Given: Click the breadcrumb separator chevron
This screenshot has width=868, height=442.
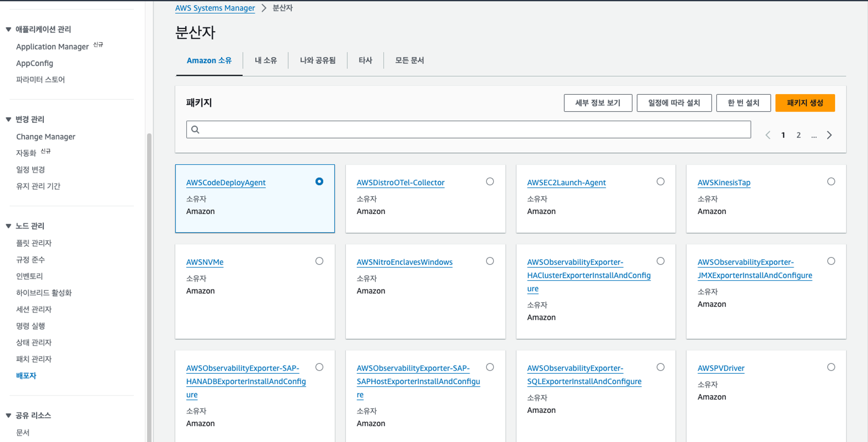Looking at the screenshot, I should pos(264,8).
